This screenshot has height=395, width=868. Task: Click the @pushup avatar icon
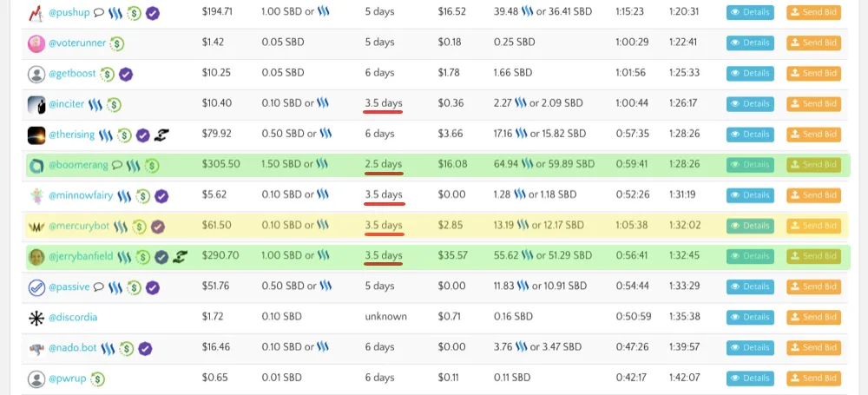(x=36, y=12)
